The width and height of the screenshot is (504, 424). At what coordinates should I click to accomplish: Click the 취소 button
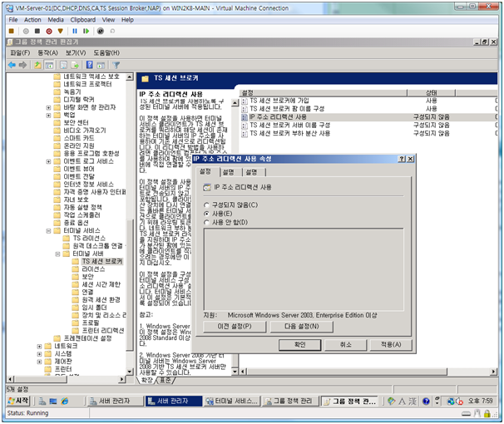tap(345, 345)
